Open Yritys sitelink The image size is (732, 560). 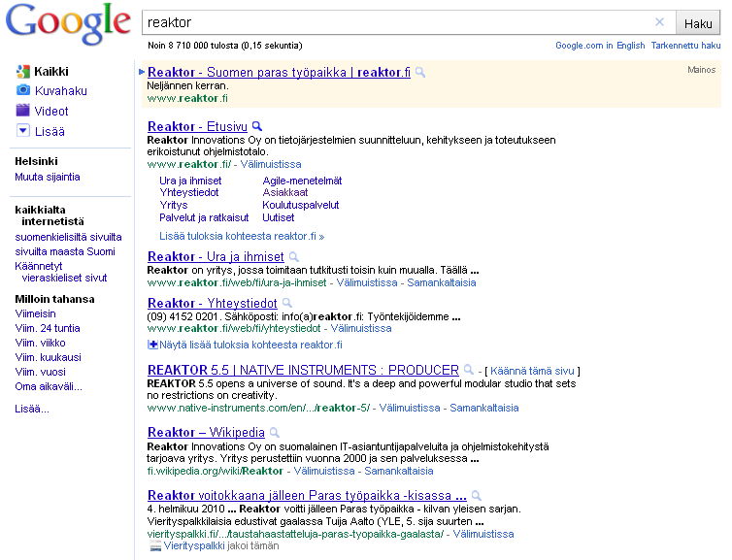tap(174, 205)
